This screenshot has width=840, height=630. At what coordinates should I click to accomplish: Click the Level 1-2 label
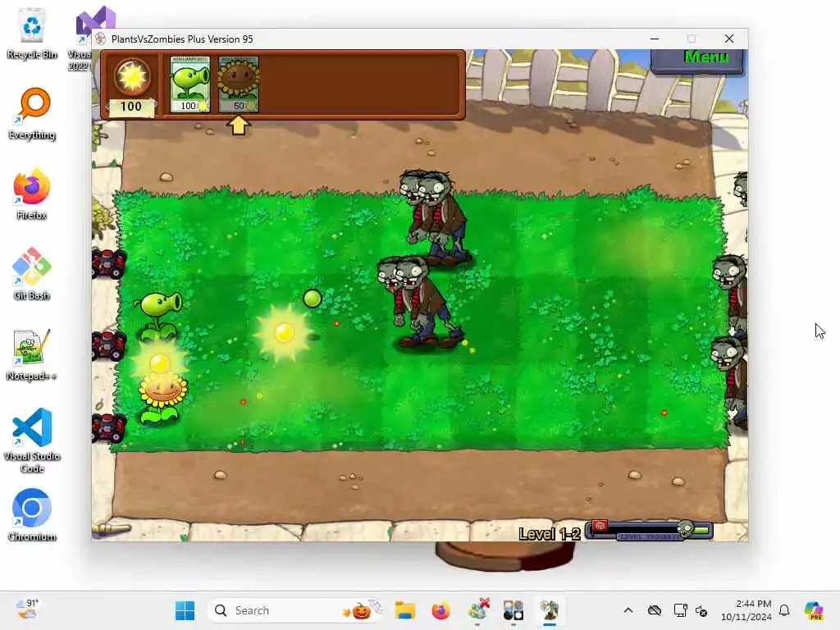[550, 533]
